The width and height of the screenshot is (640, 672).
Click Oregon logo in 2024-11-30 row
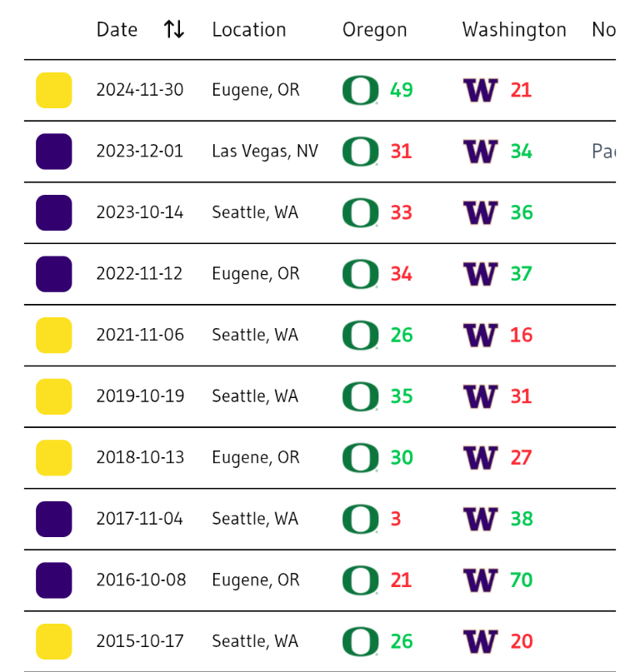(360, 90)
